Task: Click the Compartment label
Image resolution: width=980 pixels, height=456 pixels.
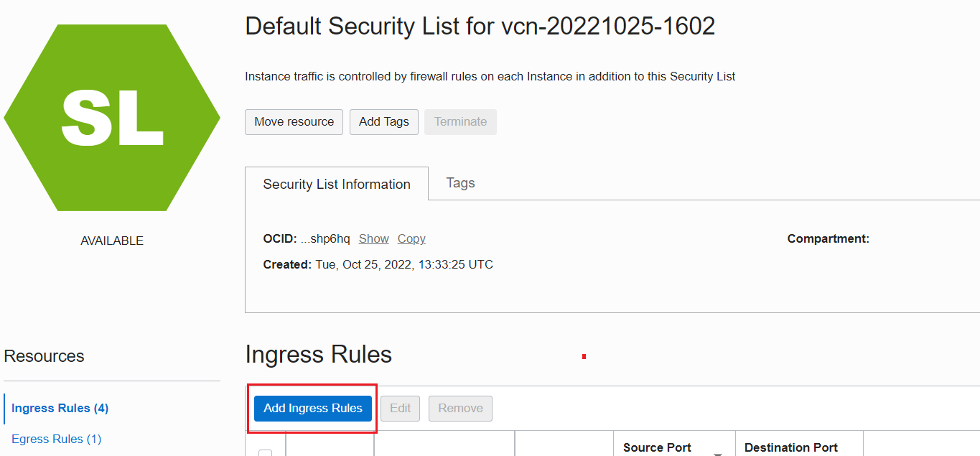Action: click(827, 238)
